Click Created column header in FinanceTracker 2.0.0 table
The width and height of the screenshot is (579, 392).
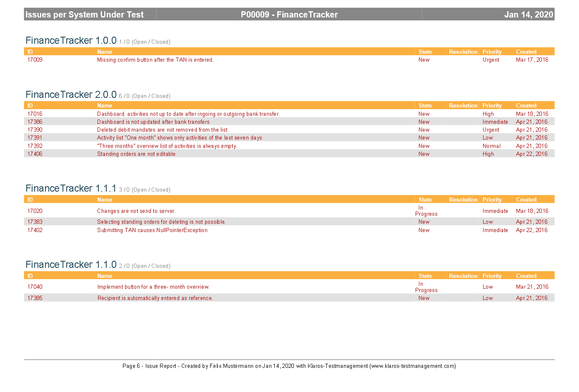tap(526, 106)
